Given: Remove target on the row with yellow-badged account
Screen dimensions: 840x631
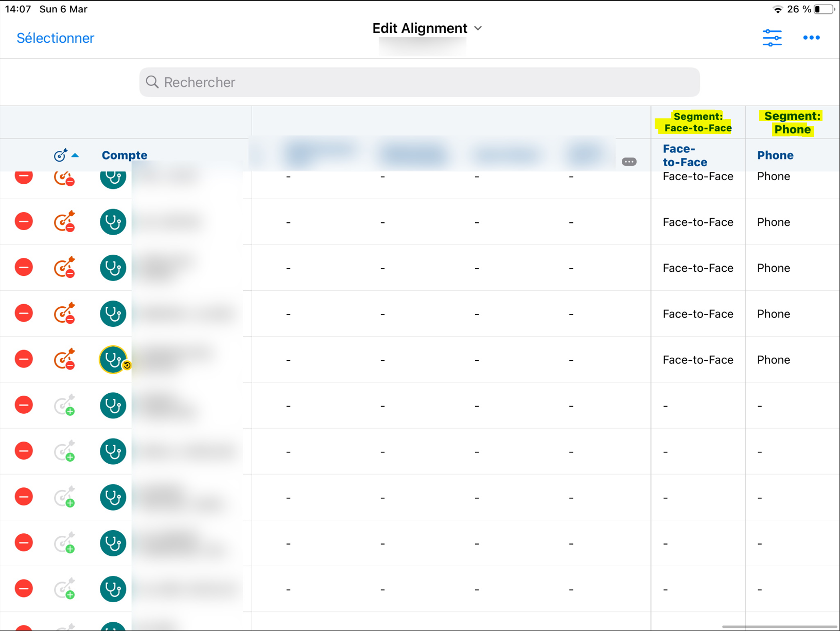Looking at the screenshot, I should tap(65, 359).
